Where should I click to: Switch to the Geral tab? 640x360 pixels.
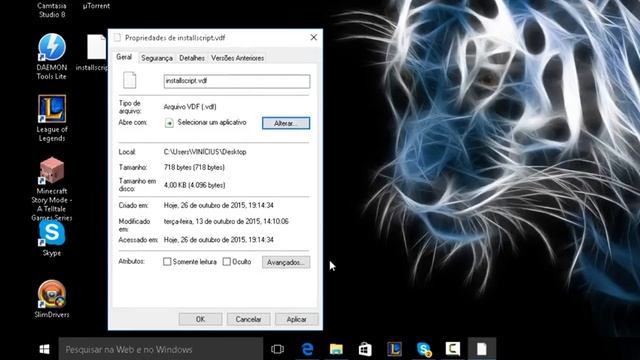[124, 57]
